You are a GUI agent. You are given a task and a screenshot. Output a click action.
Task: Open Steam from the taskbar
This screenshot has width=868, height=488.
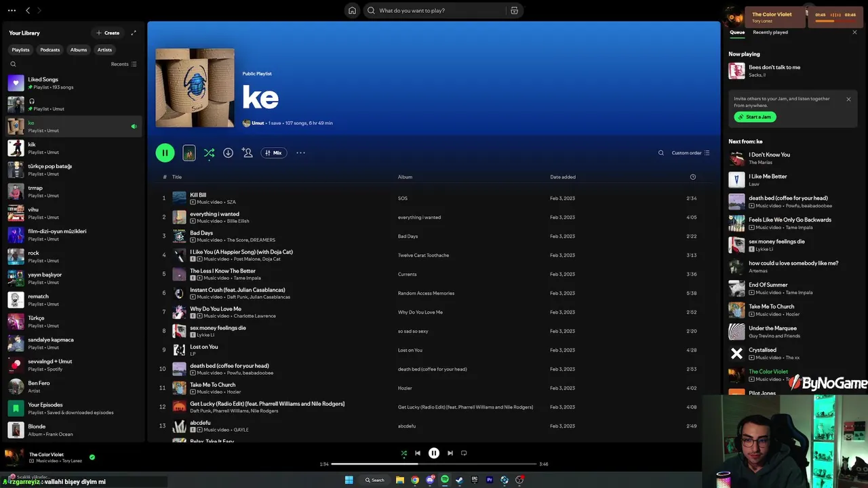tap(460, 480)
